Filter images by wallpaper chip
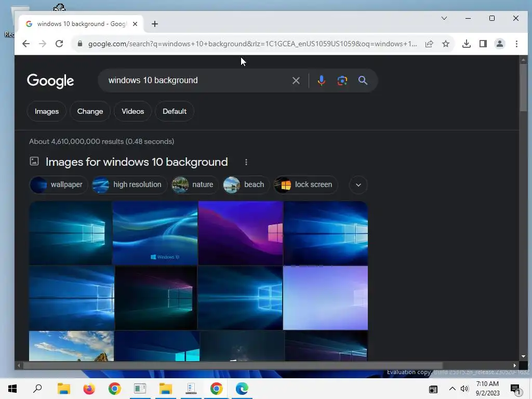 click(x=58, y=185)
